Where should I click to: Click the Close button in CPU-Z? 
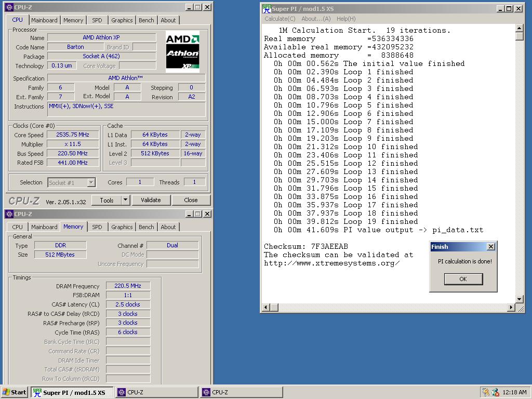coord(191,200)
